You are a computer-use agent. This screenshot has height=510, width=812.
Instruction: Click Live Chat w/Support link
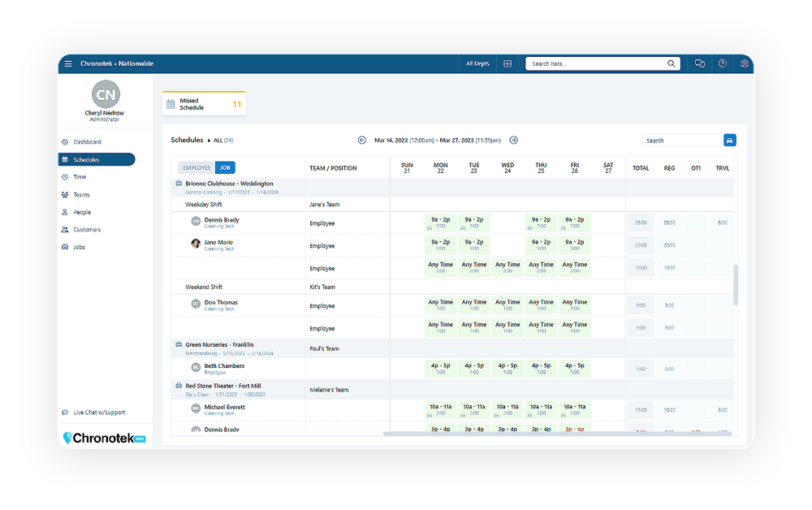(x=99, y=413)
